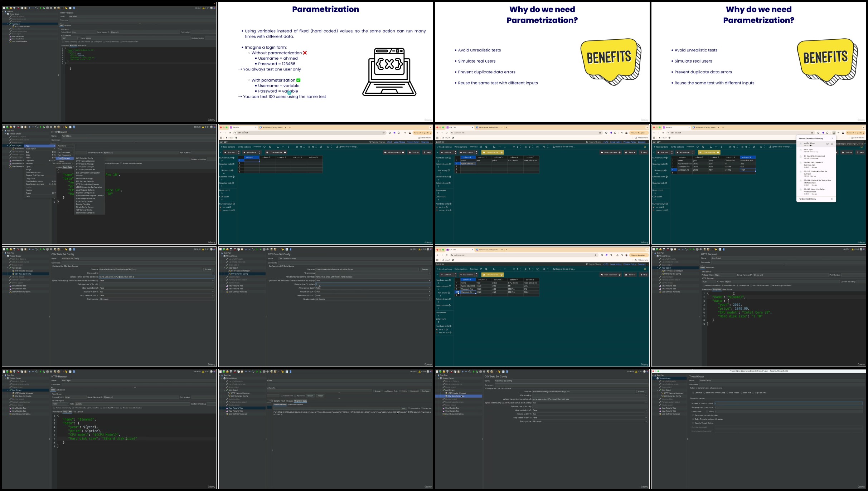The width and height of the screenshot is (868, 491).
Task: Select cell 1024 in Download History frame table
Action: [748, 170]
